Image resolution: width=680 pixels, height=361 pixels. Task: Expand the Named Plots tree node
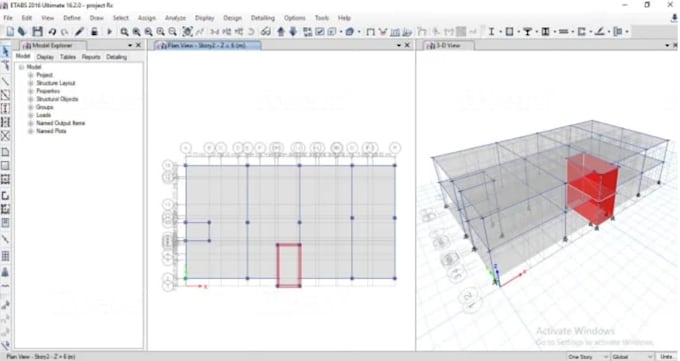[x=31, y=131]
